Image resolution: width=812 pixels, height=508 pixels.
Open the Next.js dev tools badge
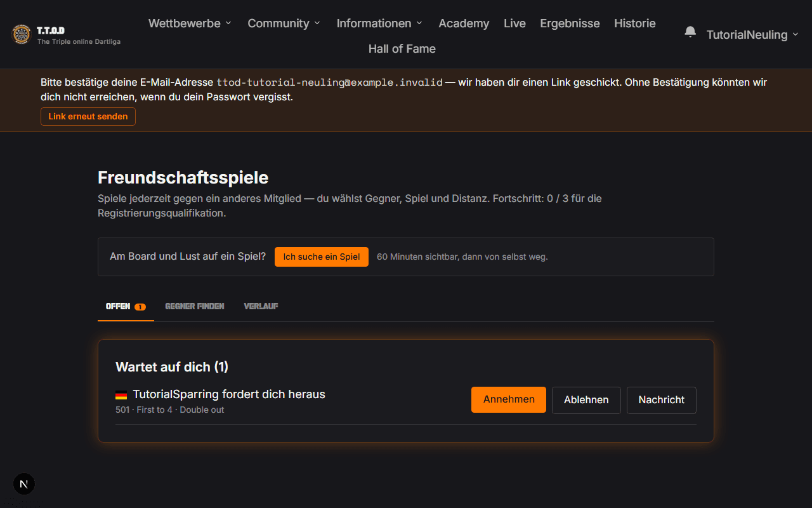(x=24, y=484)
